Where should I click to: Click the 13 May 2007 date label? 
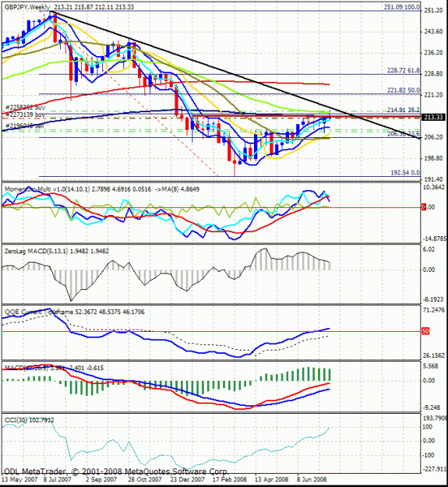click(x=19, y=479)
